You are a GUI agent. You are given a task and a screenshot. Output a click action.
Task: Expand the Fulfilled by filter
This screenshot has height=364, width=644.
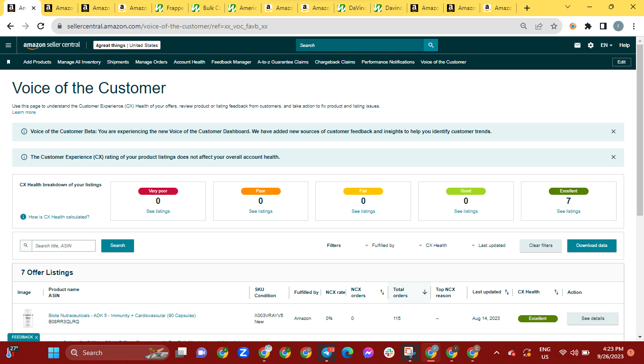click(380, 246)
